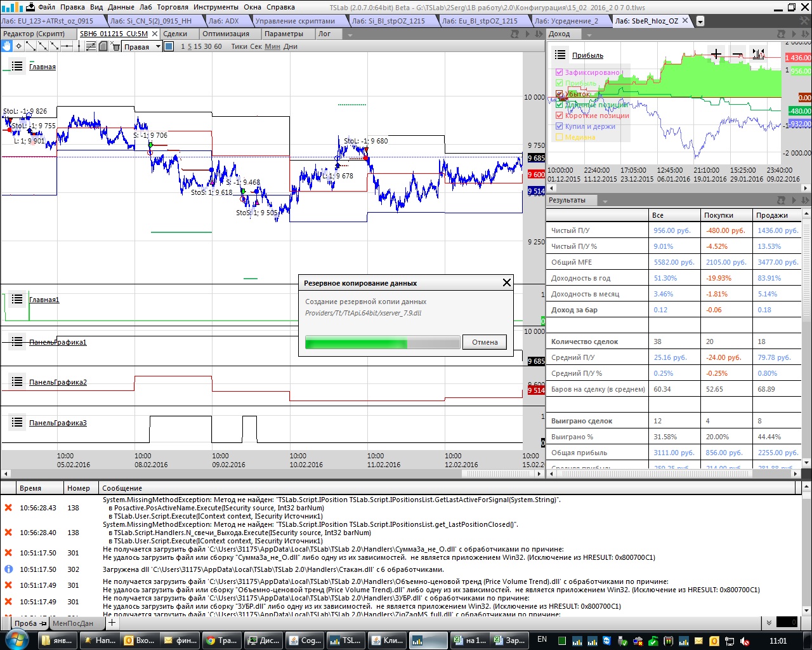812x650 pixels.
Task: Enable the Медиана checkbox
Action: click(x=560, y=137)
